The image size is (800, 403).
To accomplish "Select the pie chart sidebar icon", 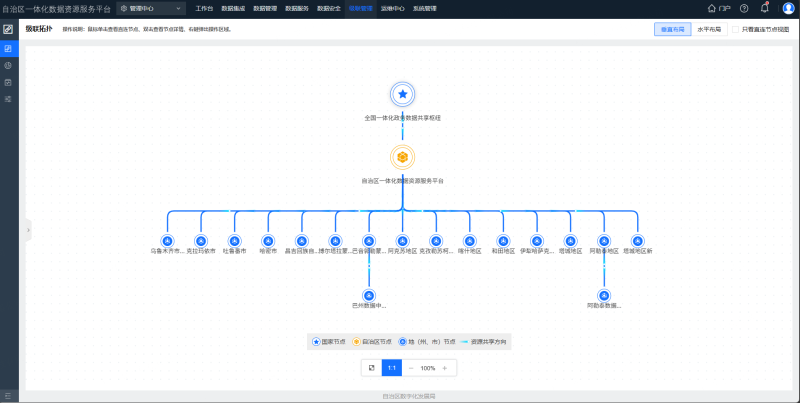I will click(x=8, y=65).
